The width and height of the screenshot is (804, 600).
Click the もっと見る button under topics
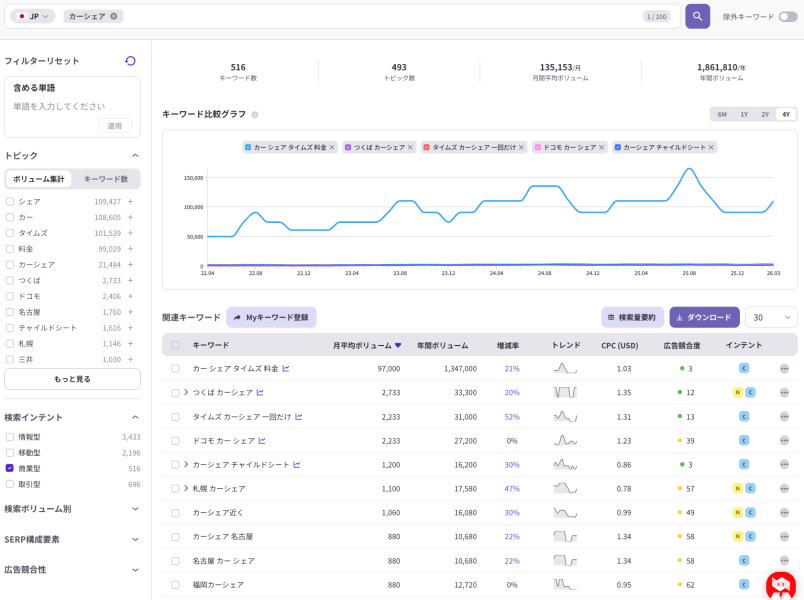click(x=72, y=379)
